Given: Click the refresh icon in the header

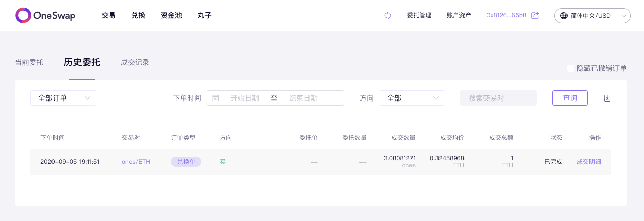Looking at the screenshot, I should pyautogui.click(x=388, y=15).
